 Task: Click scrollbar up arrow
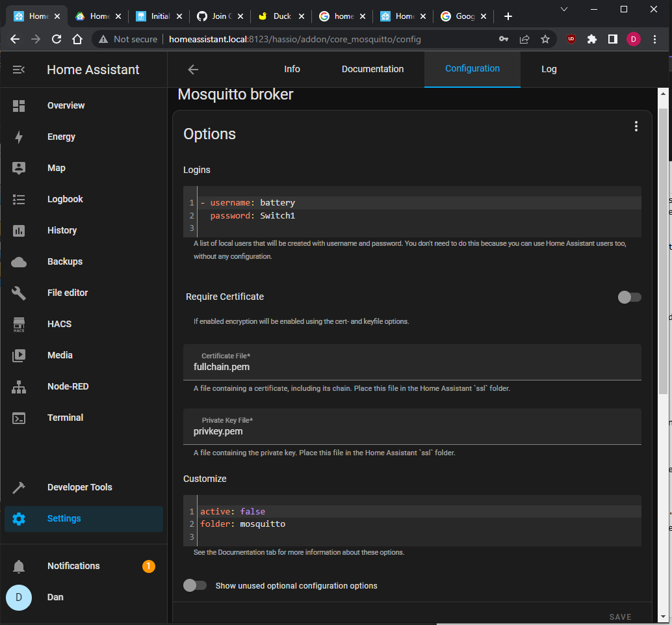(x=663, y=93)
